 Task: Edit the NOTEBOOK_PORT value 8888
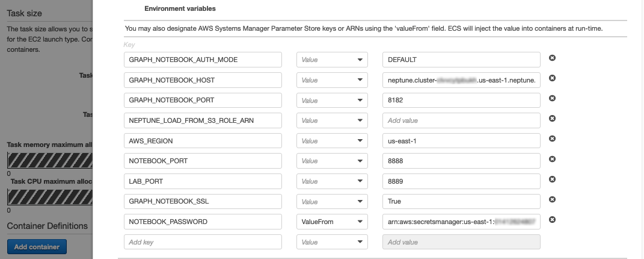461,161
